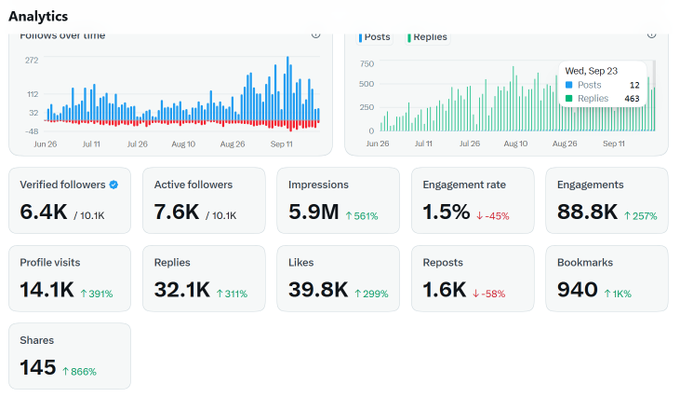Image resolution: width=680 pixels, height=397 pixels.
Task: Select the Reposts metric card
Action: (473, 279)
